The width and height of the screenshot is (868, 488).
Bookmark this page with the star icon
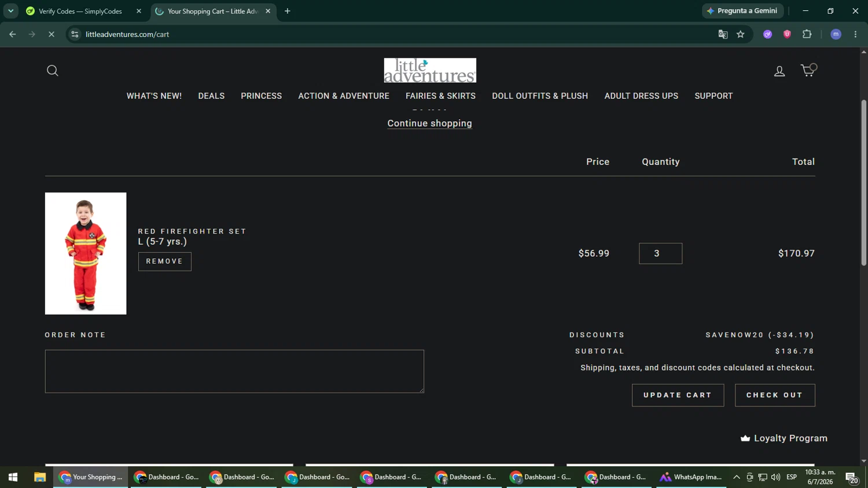pyautogui.click(x=741, y=34)
